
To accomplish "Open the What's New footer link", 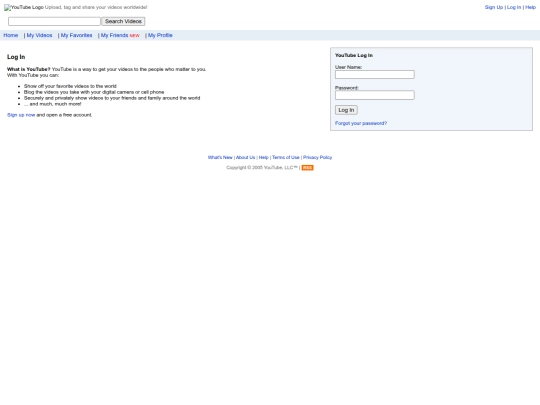I will (x=220, y=157).
